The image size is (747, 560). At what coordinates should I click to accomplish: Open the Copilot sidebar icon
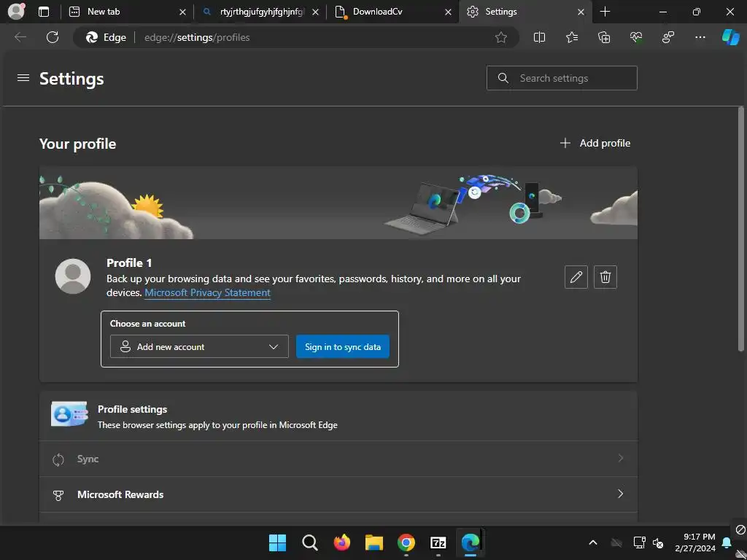[730, 37]
